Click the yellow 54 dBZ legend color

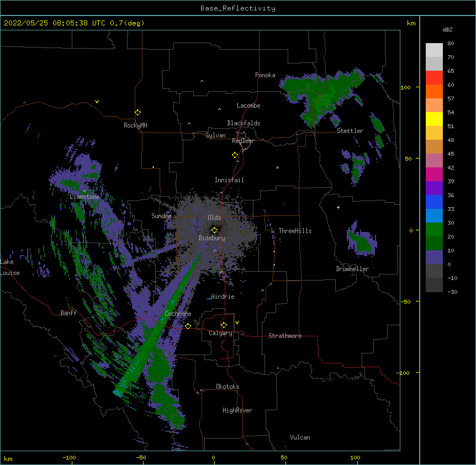click(x=434, y=119)
